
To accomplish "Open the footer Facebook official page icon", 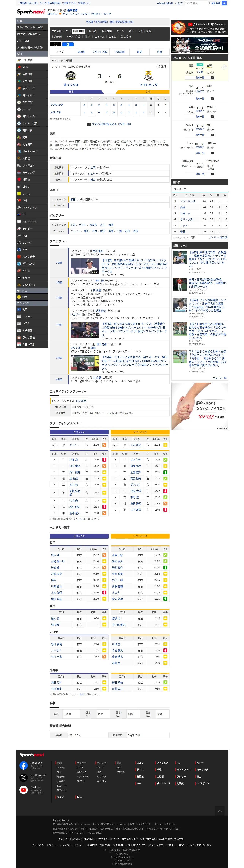I will point(23,765).
